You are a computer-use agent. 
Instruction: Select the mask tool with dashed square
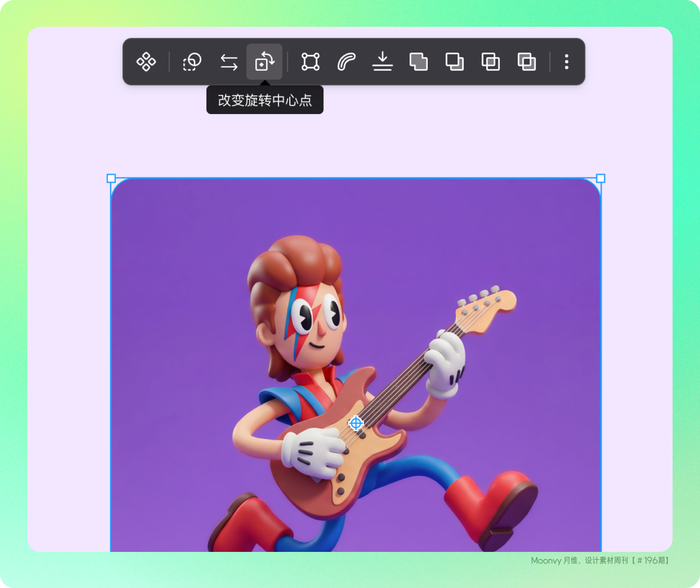192,62
